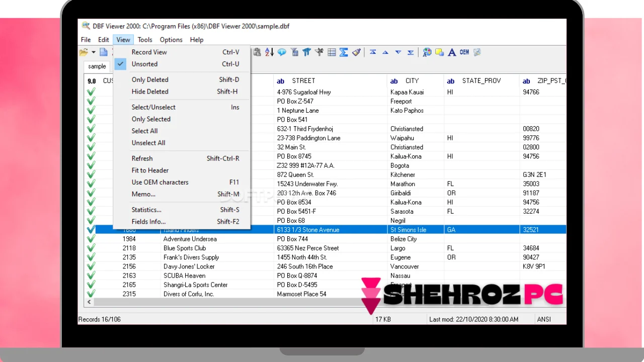Click the filter-with-table toolbar icon
644x362 pixels.
[294, 52]
